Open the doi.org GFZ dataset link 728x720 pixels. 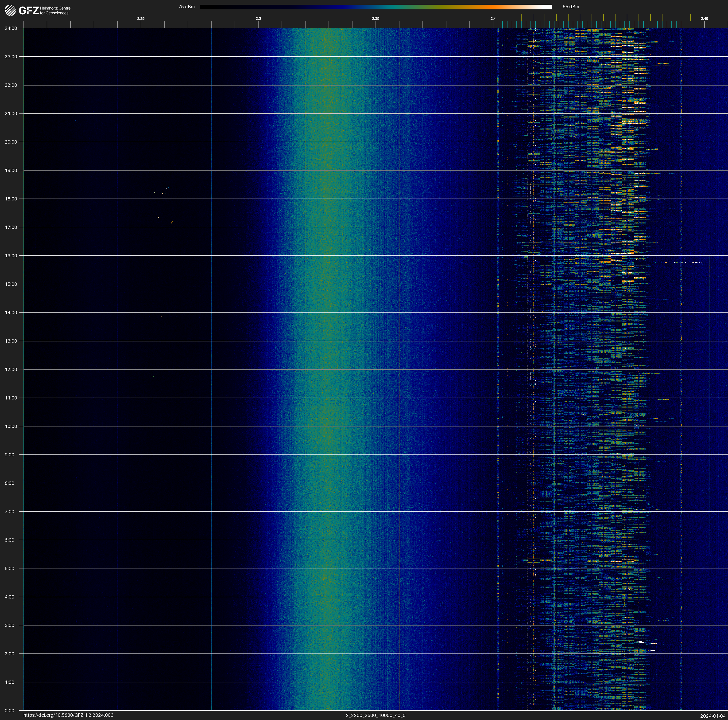click(x=68, y=715)
